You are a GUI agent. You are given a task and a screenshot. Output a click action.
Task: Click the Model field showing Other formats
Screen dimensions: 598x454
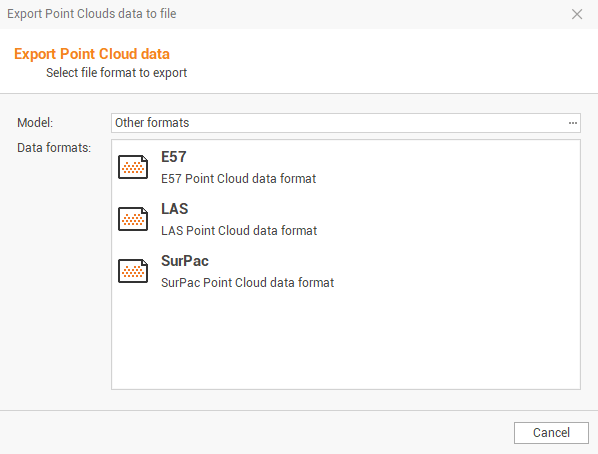point(346,123)
